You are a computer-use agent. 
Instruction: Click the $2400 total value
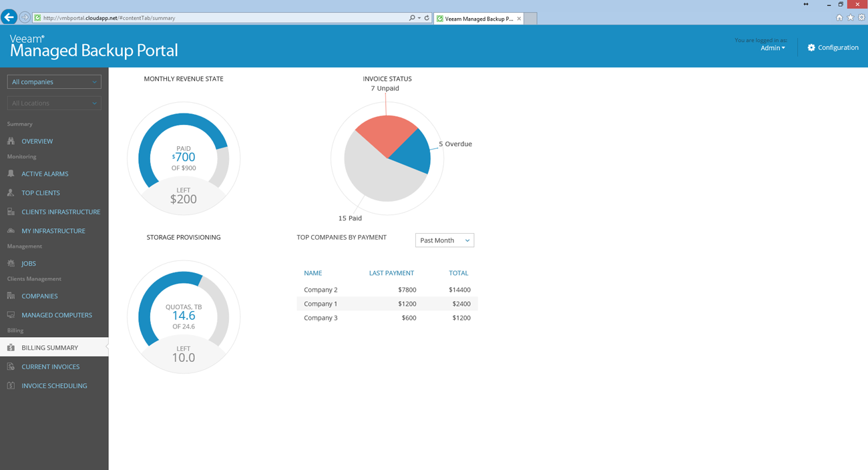[x=461, y=304]
